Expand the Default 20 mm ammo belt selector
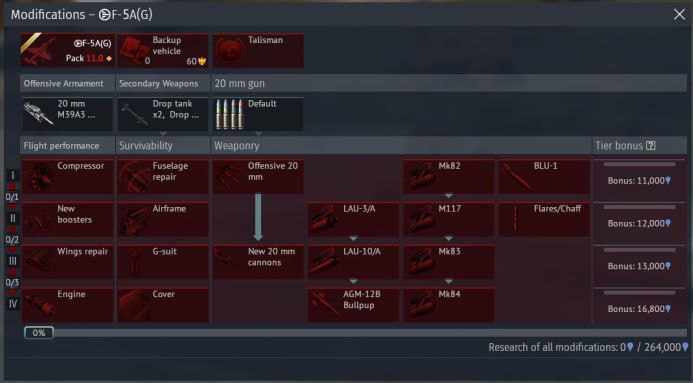The height and width of the screenshot is (383, 693). click(258, 114)
